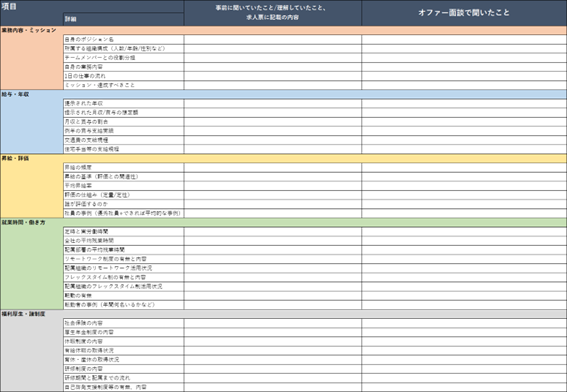Select the 自身のポジション名 cell

(123, 39)
